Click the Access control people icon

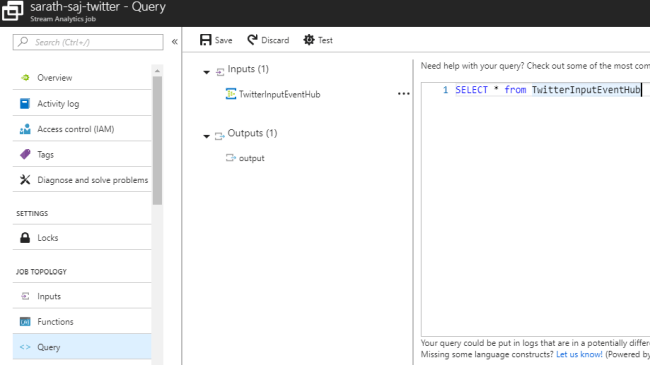coord(25,129)
